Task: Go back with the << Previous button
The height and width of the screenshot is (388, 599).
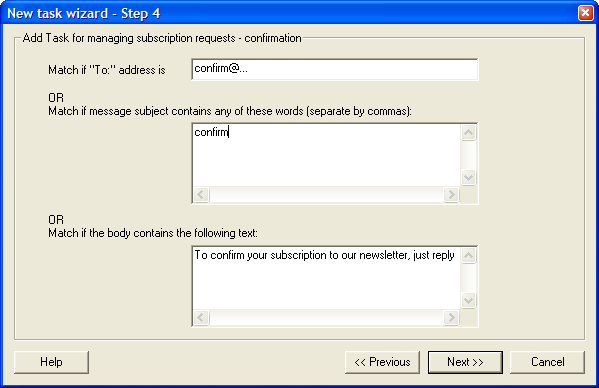Action: coord(382,362)
